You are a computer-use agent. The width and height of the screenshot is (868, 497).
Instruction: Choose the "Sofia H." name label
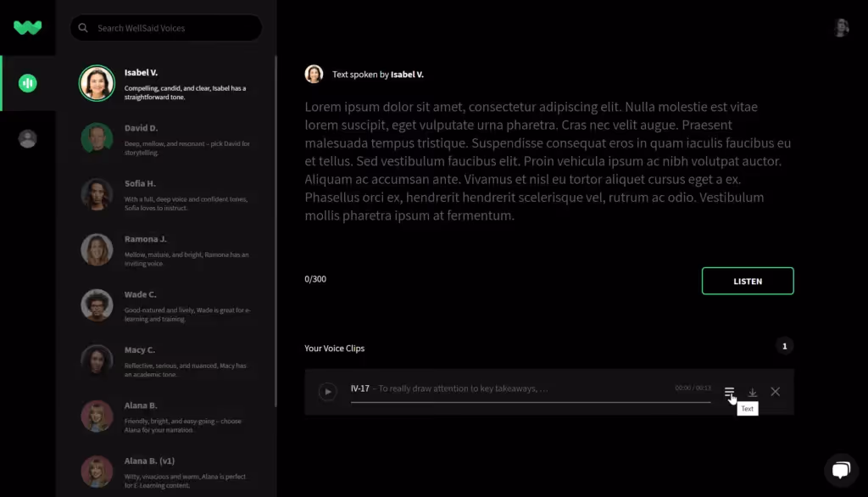click(140, 183)
